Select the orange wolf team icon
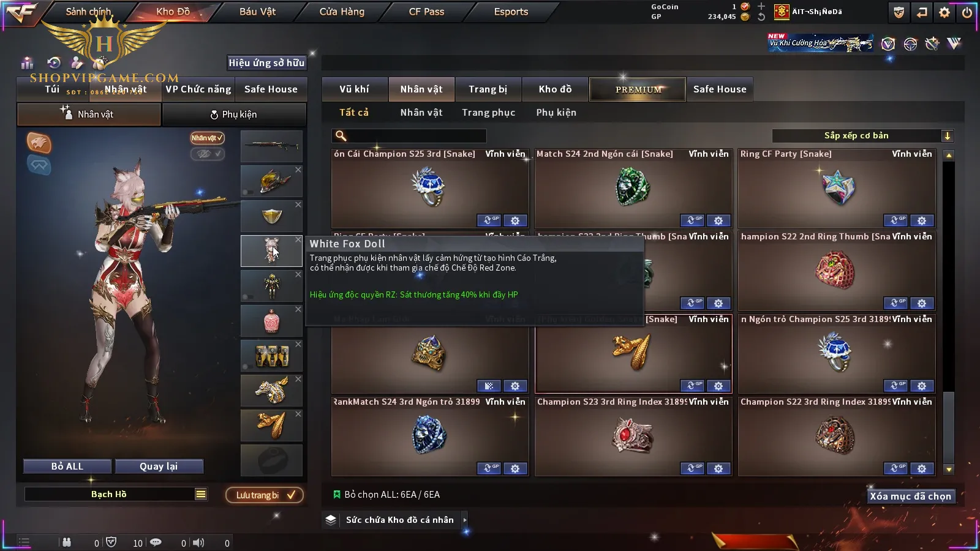The width and height of the screenshot is (980, 551). 39,143
